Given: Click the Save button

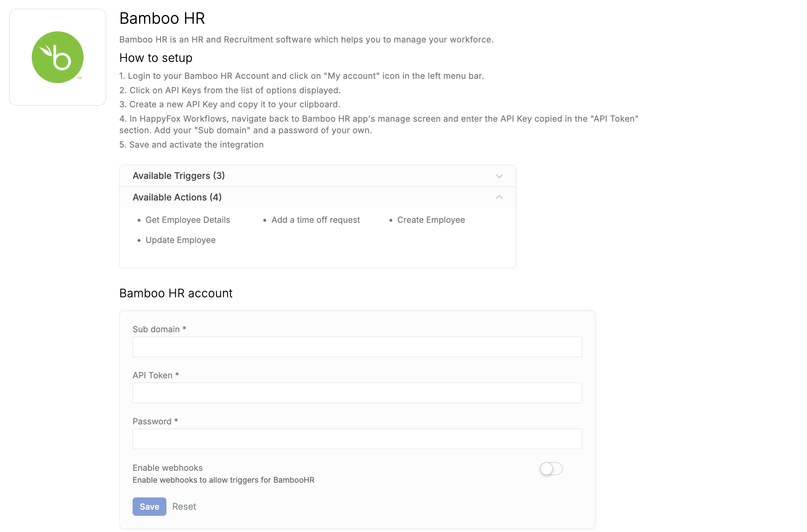Looking at the screenshot, I should [x=149, y=506].
